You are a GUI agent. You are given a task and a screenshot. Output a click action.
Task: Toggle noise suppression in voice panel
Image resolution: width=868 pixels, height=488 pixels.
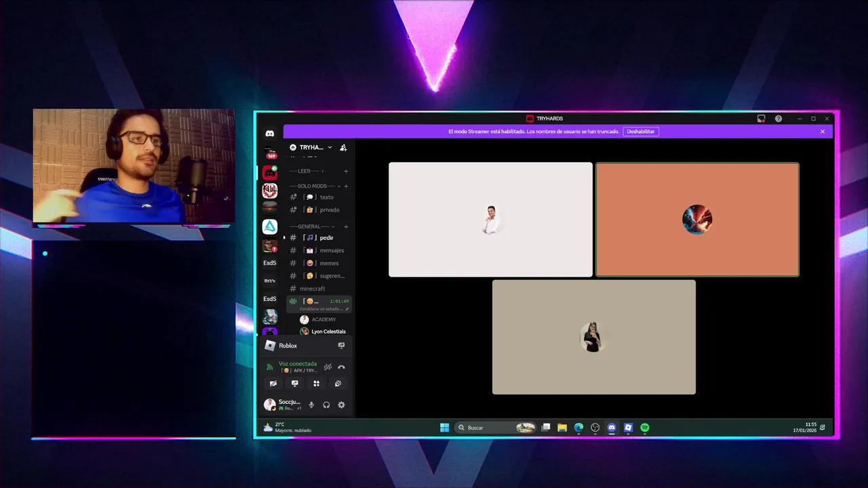click(328, 367)
